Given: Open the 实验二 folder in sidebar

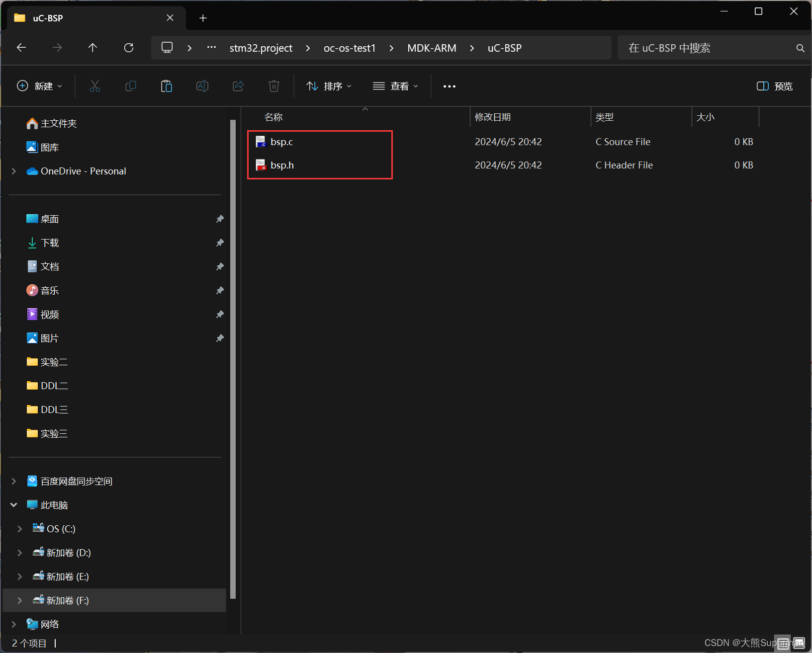Looking at the screenshot, I should point(47,362).
